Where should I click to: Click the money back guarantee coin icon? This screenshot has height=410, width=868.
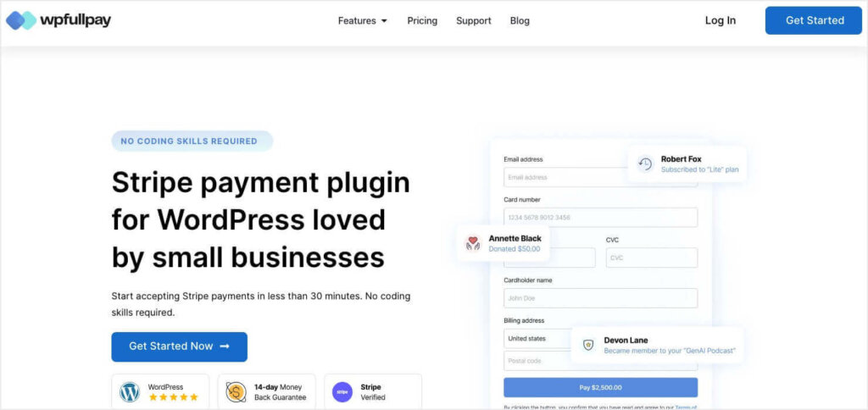236,391
